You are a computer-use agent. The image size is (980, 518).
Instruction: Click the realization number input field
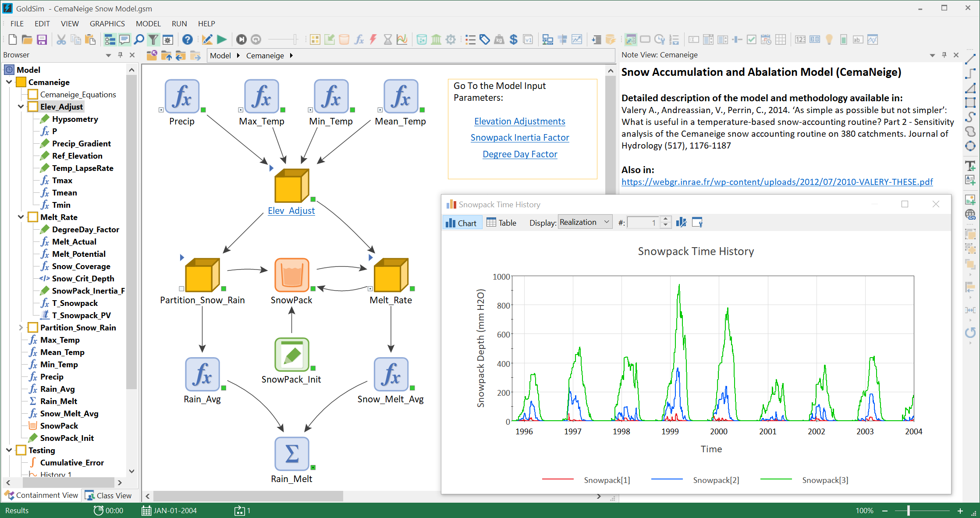[643, 223]
